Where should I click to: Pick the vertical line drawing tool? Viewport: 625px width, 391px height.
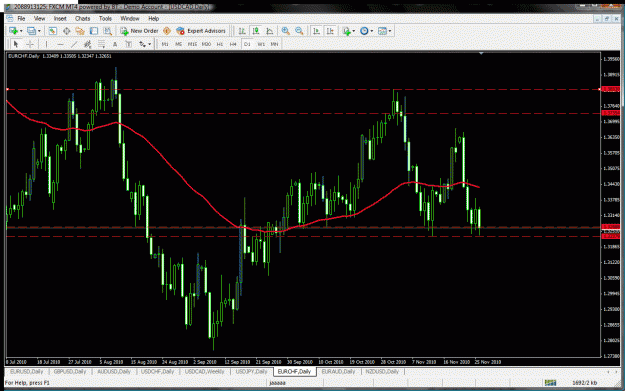tap(46, 44)
